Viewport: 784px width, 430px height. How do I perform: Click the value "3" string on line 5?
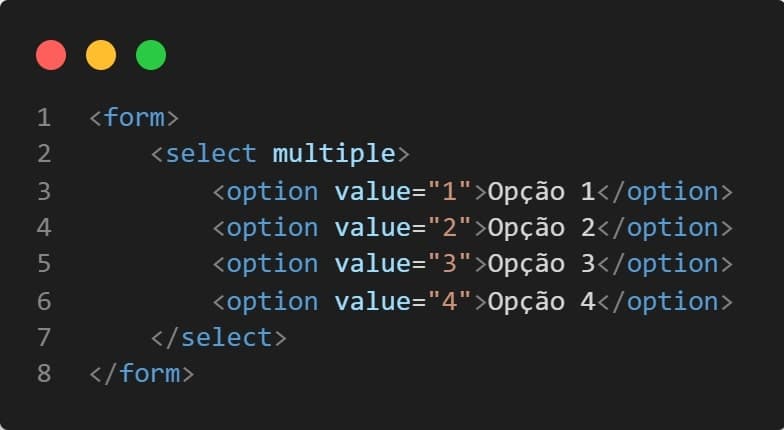pos(450,264)
